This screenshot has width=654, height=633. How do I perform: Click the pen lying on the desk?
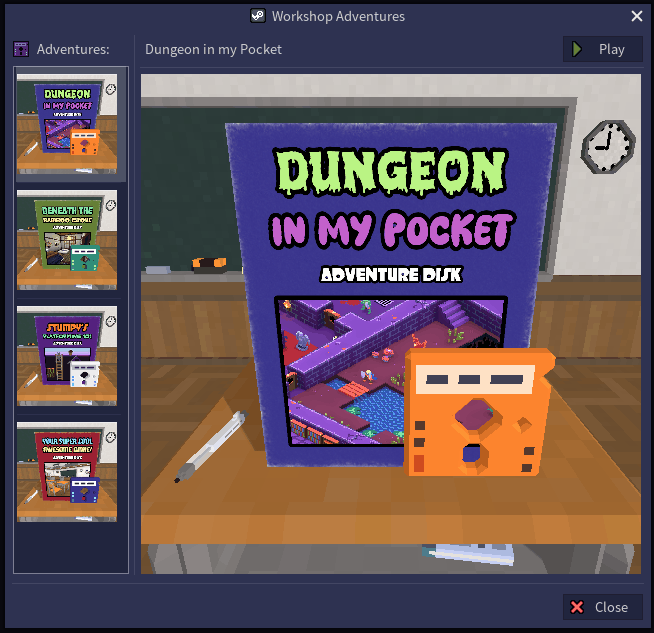[x=210, y=446]
